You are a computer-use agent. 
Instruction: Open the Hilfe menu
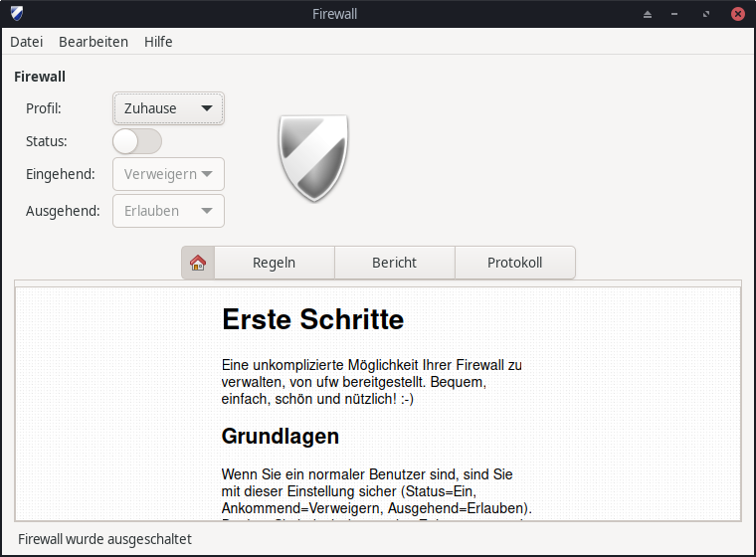(158, 42)
